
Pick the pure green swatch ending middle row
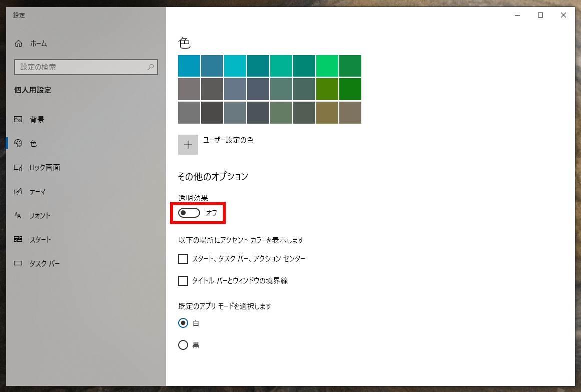click(x=350, y=89)
